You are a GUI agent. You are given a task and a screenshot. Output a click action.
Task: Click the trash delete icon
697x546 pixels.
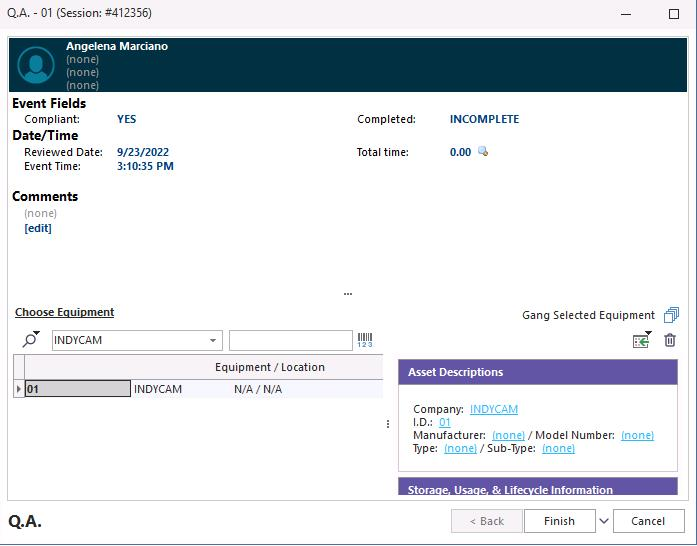[670, 340]
